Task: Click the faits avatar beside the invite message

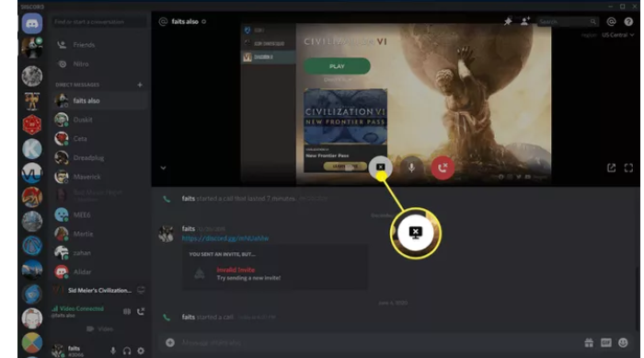Action: coord(167,234)
